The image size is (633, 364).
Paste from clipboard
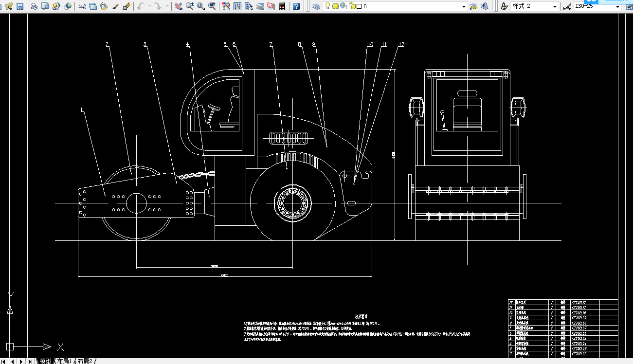pyautogui.click(x=104, y=6)
